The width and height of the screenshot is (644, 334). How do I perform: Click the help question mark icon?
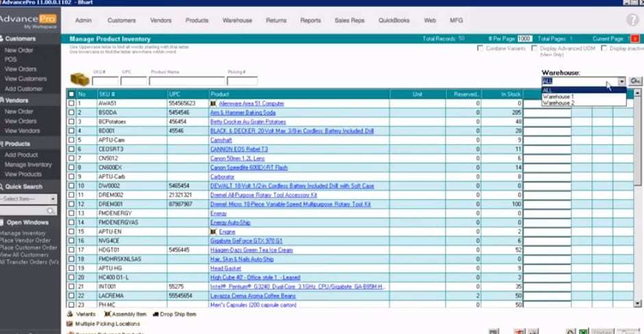tap(632, 21)
